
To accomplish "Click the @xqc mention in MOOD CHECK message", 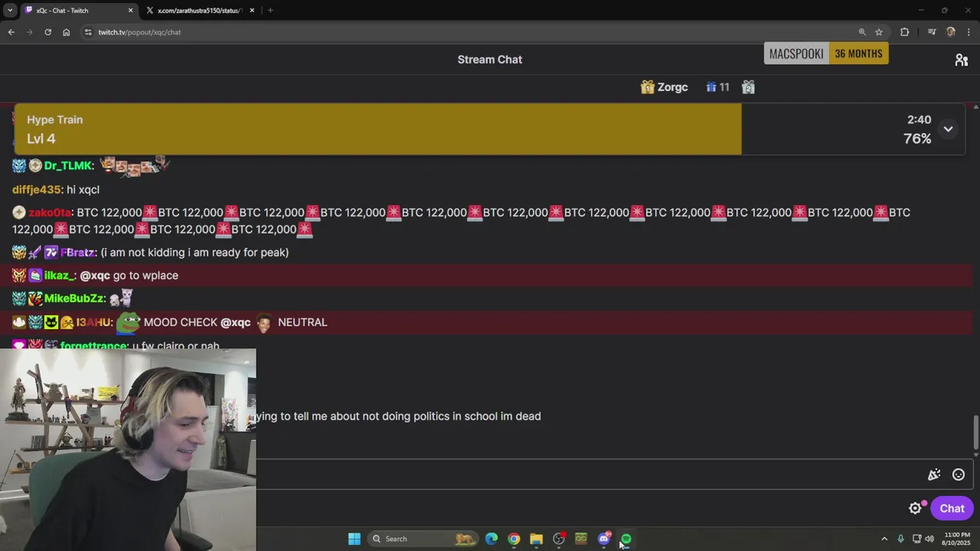I will coord(235,322).
